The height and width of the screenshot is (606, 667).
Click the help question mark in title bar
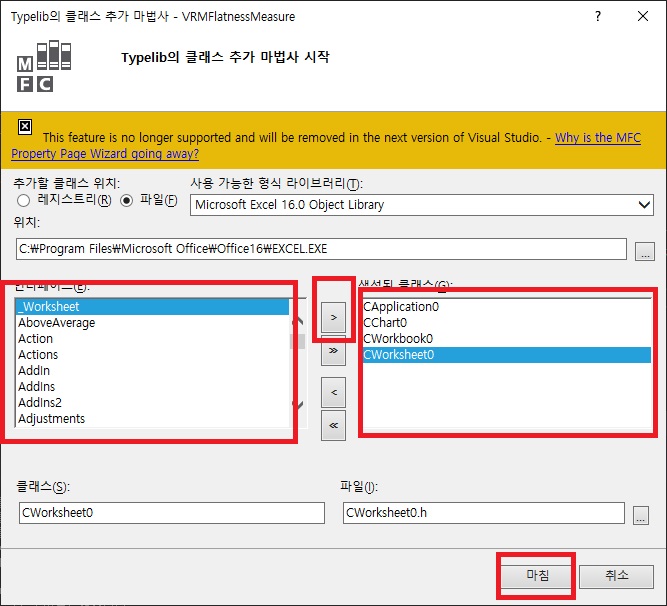click(598, 16)
